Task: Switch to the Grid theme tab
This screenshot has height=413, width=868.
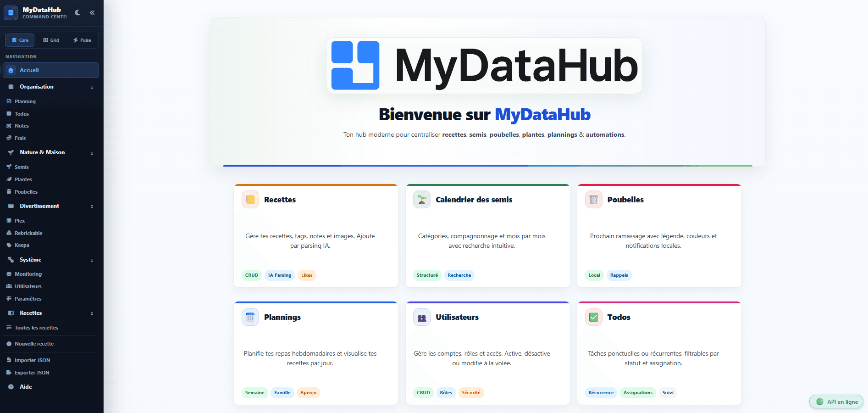Action: pos(51,40)
